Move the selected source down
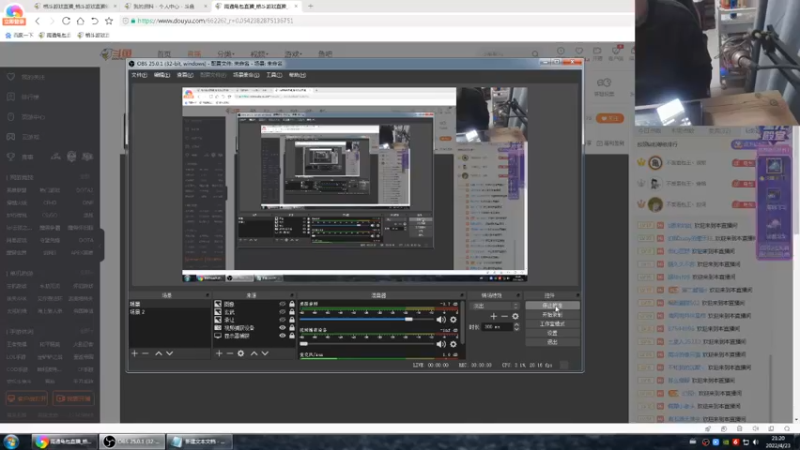 coord(265,353)
